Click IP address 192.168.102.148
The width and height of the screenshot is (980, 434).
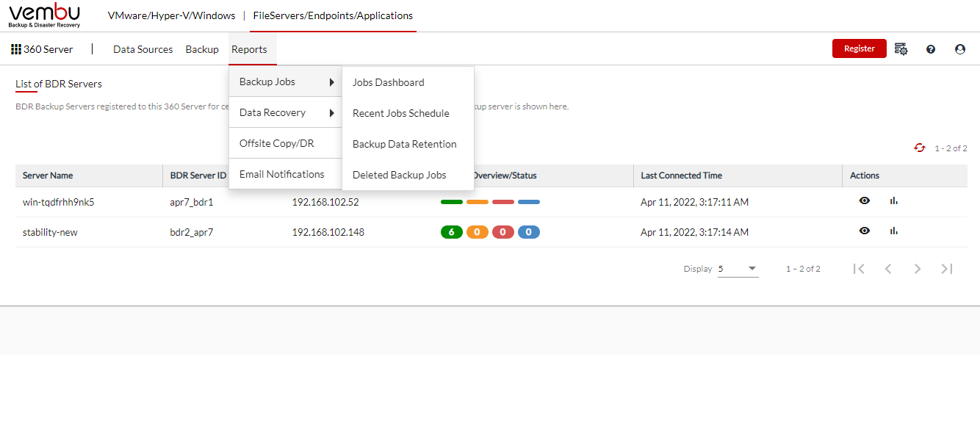tap(328, 232)
